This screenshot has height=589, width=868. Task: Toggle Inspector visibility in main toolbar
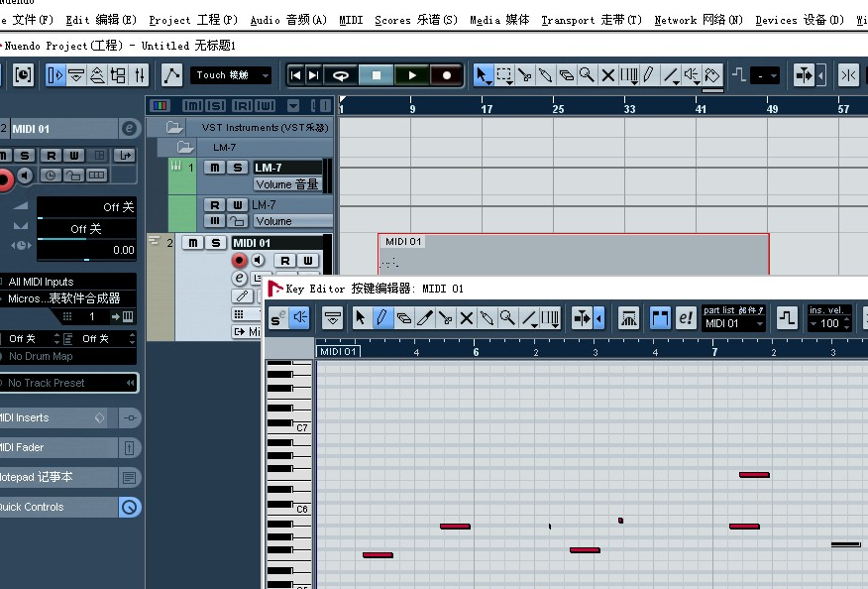point(54,74)
